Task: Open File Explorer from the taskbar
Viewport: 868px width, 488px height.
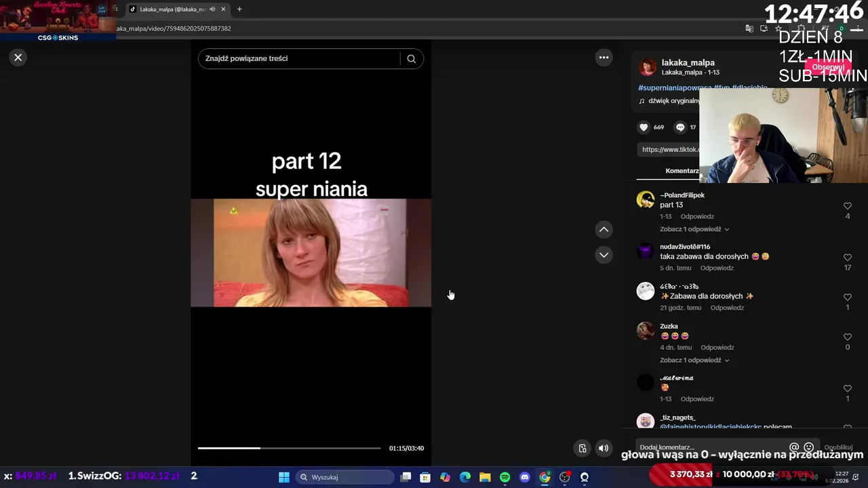Action: pyautogui.click(x=485, y=477)
